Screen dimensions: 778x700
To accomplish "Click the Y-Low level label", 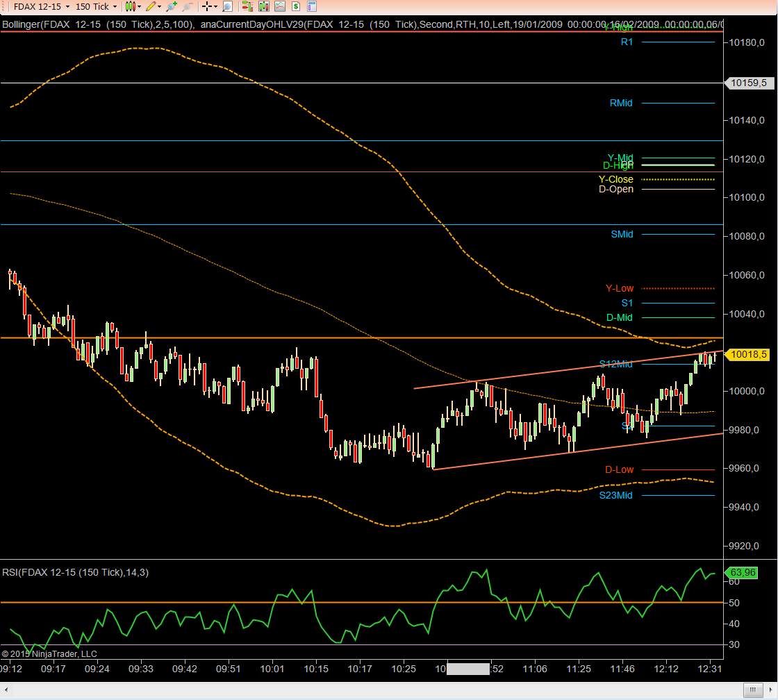I will click(x=619, y=288).
